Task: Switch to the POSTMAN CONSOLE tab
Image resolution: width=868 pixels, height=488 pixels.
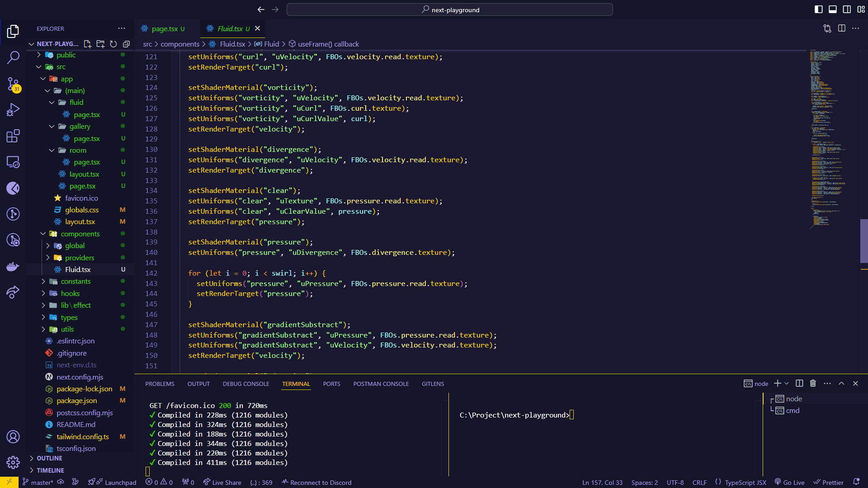Action: 381,384
